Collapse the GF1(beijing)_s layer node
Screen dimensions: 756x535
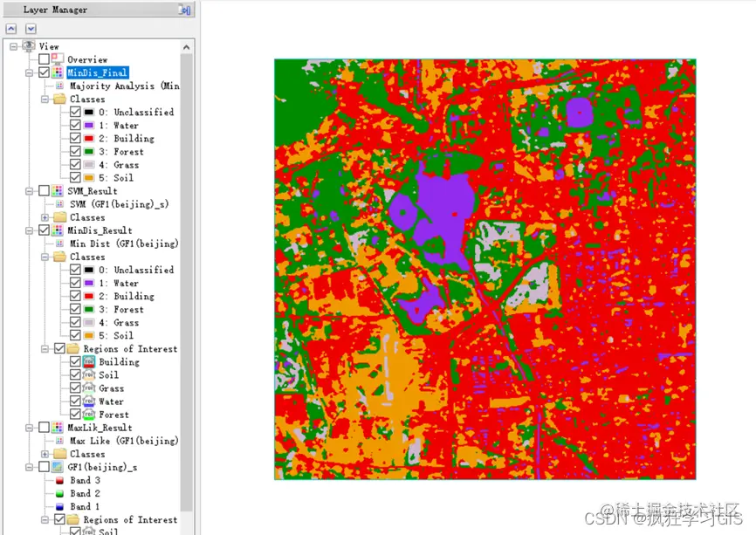click(30, 467)
